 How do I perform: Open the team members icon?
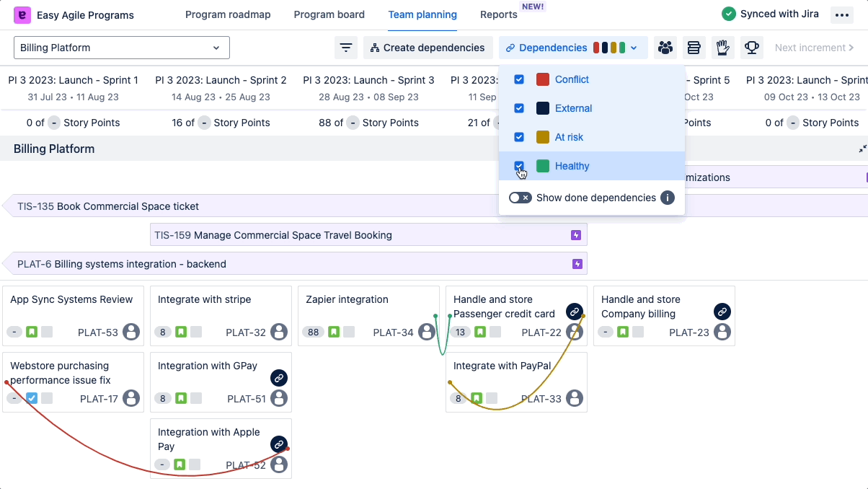[x=665, y=48]
